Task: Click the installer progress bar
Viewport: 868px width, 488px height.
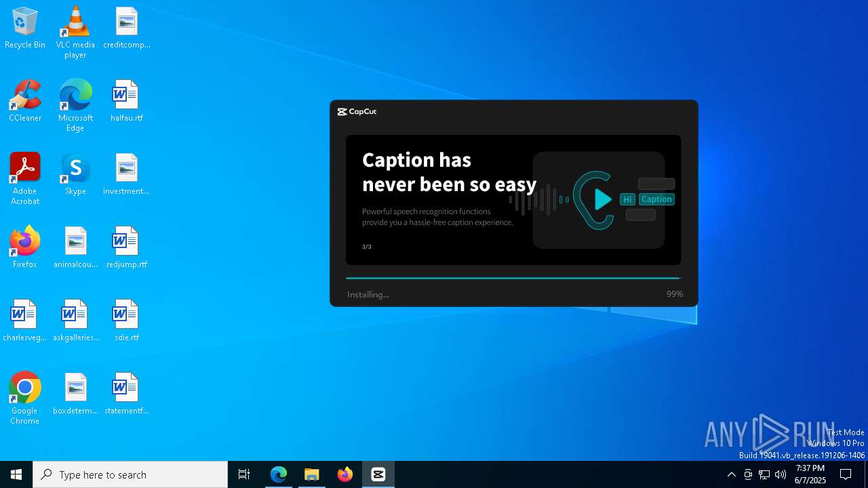Action: click(513, 278)
